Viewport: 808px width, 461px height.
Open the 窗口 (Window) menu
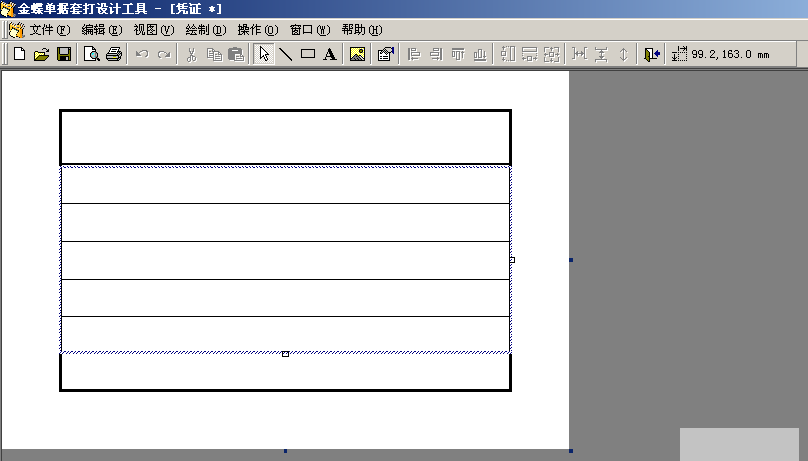click(309, 30)
